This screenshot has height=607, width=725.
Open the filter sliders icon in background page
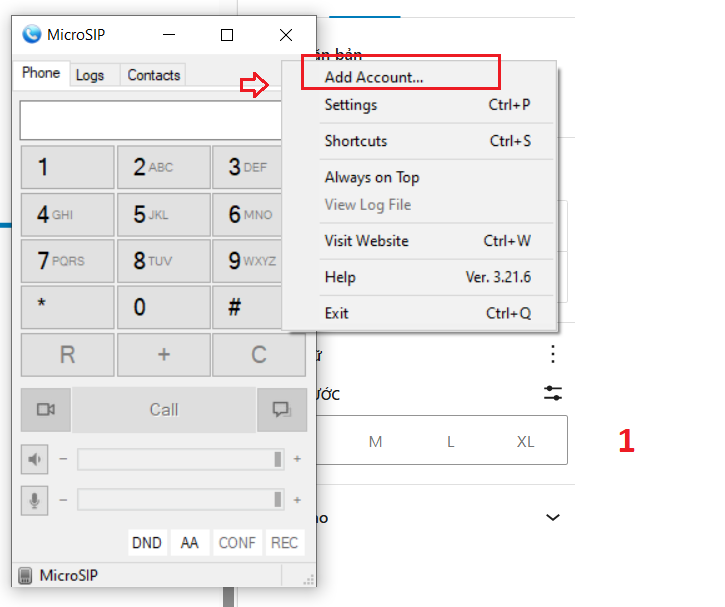click(553, 393)
